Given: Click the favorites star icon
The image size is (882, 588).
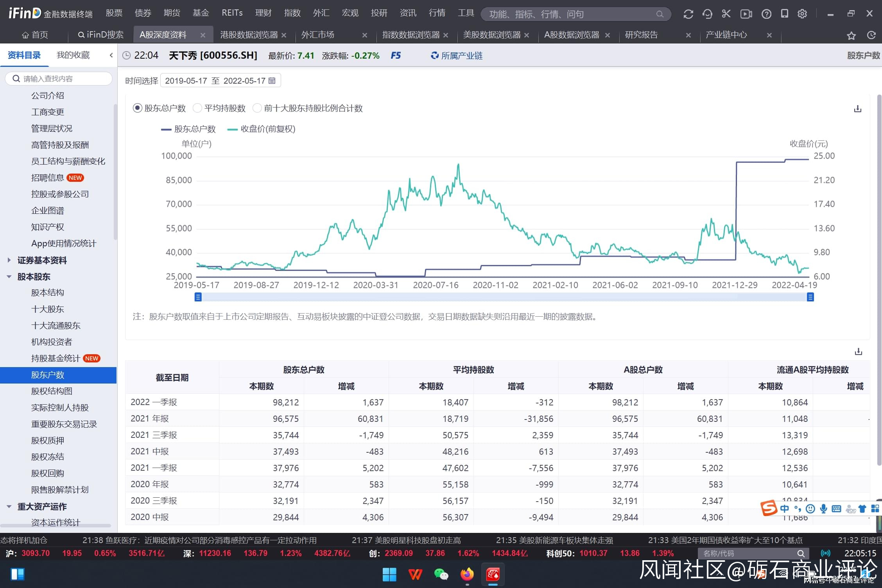Looking at the screenshot, I should [x=851, y=36].
